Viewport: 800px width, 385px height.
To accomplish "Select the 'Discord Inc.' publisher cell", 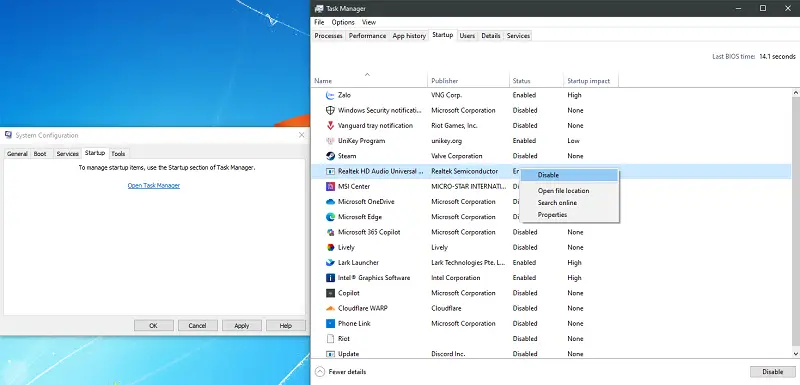I will [448, 354].
